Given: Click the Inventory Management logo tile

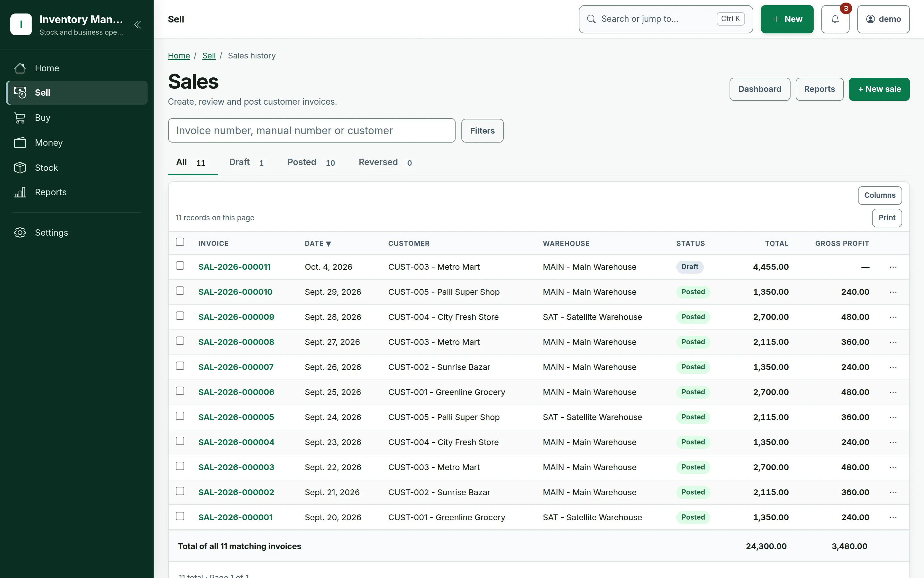Looking at the screenshot, I should pos(21,24).
